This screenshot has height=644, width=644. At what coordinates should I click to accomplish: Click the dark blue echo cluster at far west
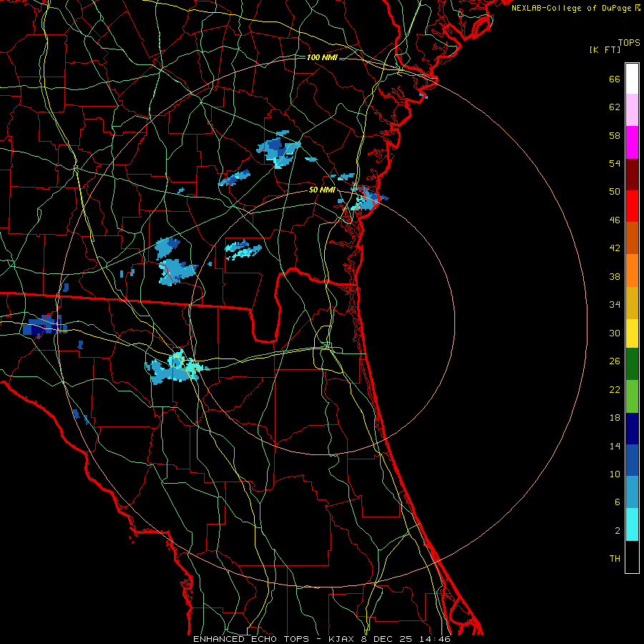tap(44, 326)
